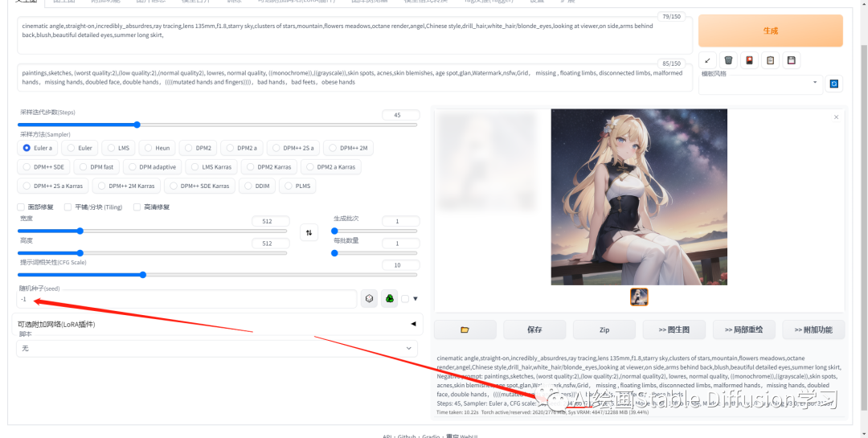Screen dimensions: 868x438
Task: Enable the 面部修复 checkbox
Action: point(21,207)
